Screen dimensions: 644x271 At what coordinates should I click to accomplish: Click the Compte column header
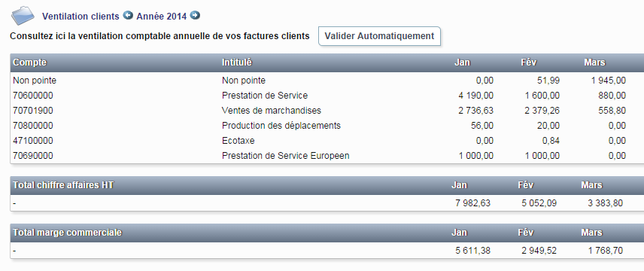tap(29, 62)
